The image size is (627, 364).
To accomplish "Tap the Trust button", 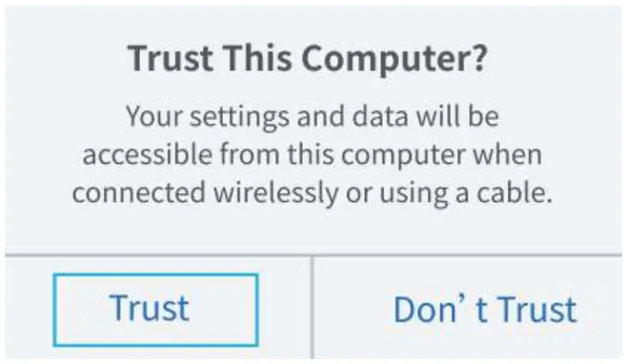I will coord(154,309).
